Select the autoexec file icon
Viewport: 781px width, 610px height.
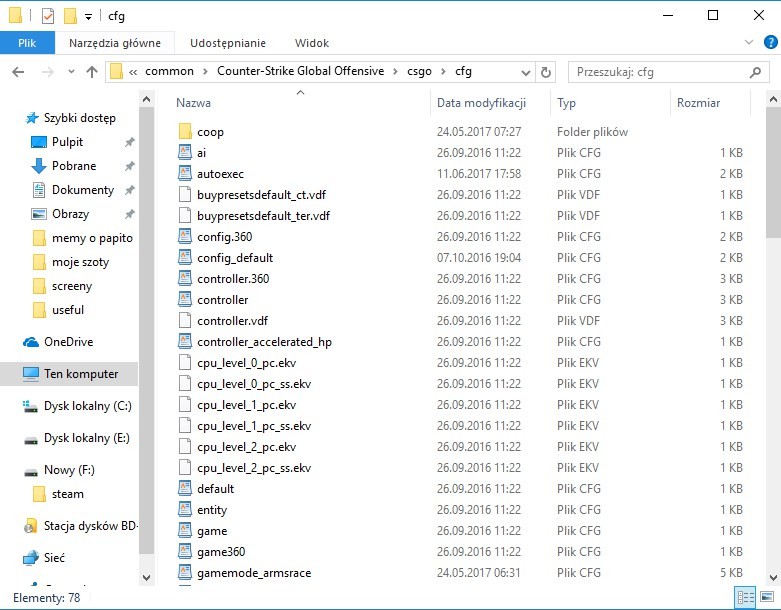[x=185, y=173]
